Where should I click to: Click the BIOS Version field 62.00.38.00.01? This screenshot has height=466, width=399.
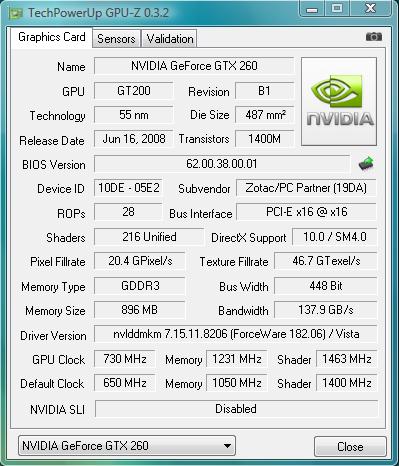coord(222,164)
